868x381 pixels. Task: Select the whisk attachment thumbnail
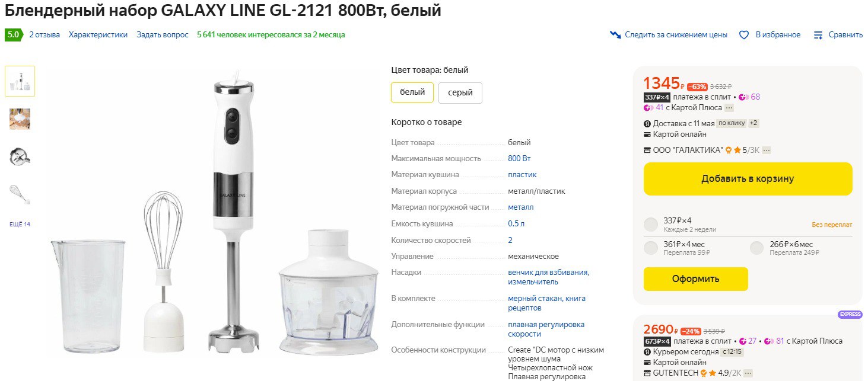[20, 194]
